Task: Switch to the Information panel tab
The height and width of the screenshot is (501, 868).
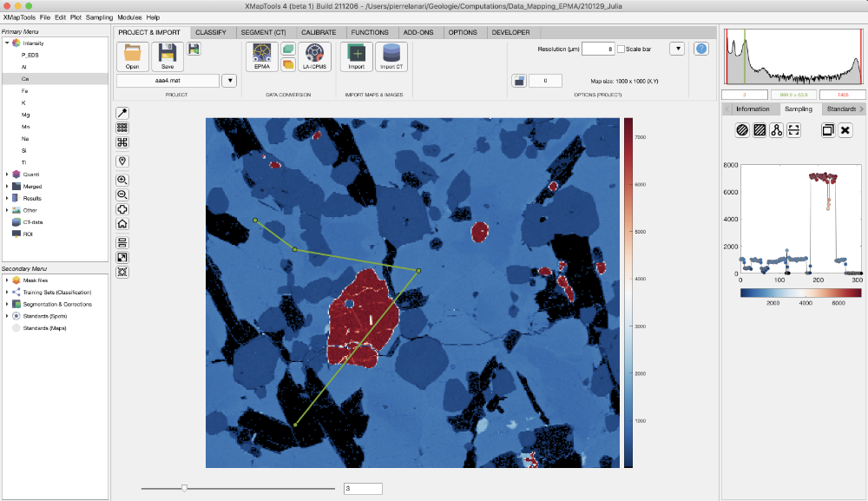Action: 753,109
